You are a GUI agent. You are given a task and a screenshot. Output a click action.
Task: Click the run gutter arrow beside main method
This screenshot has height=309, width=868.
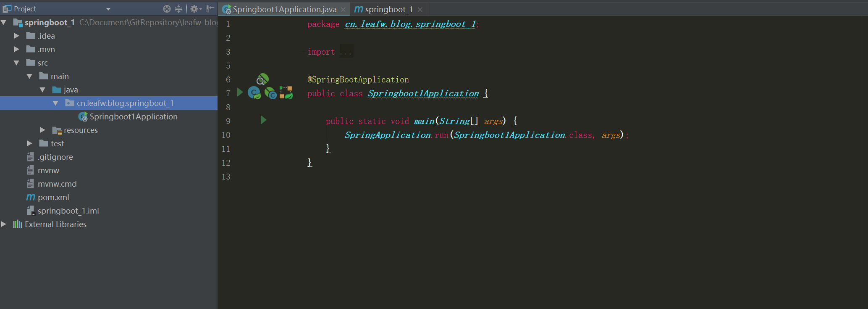263,120
